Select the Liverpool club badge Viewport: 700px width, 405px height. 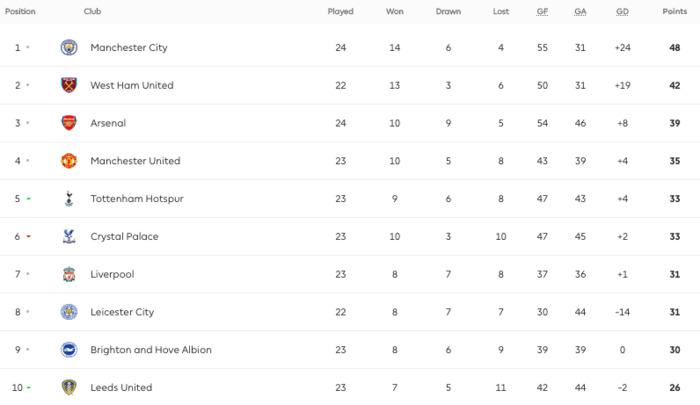[x=69, y=274]
